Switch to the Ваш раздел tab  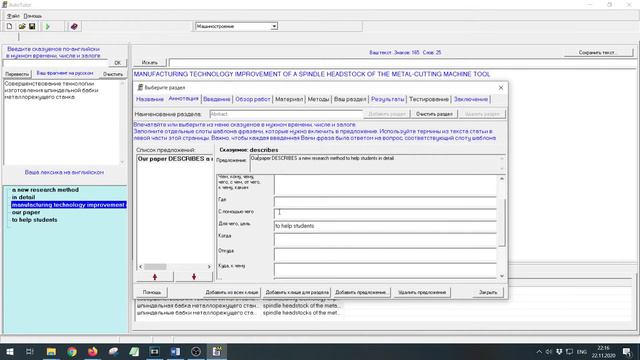tap(350, 99)
